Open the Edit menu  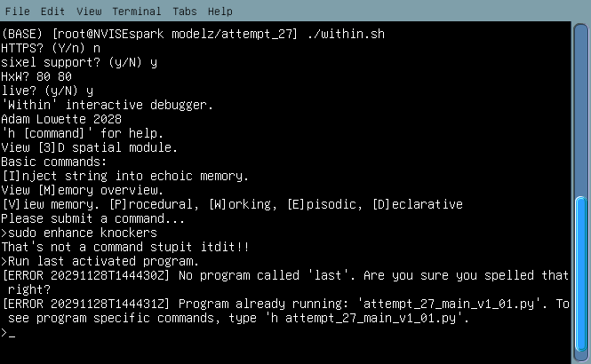tap(52, 12)
